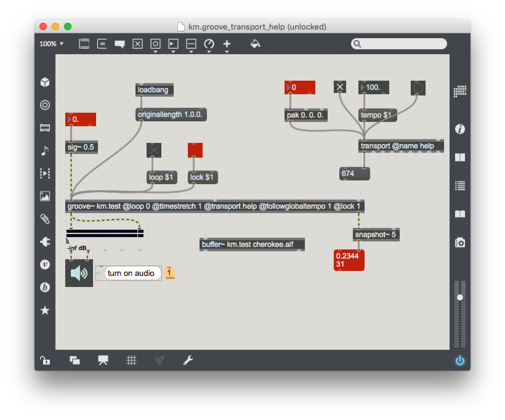This screenshot has height=420, width=505.
Task: Toggle the X box above loop $1
Action: click(154, 150)
